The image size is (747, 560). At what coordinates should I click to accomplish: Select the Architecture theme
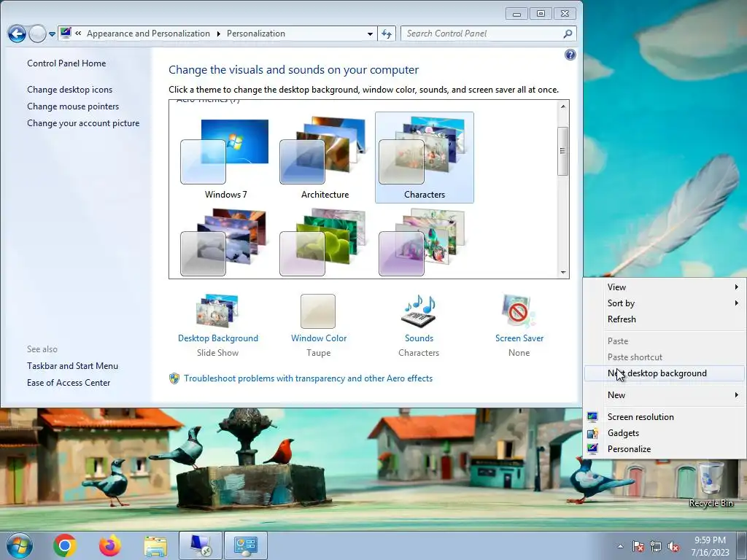click(x=325, y=157)
